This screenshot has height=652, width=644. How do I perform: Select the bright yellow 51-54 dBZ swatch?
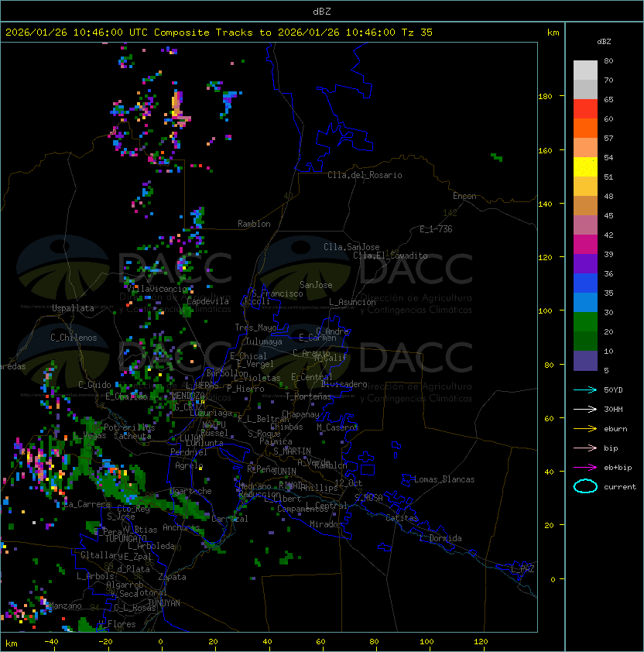click(585, 166)
